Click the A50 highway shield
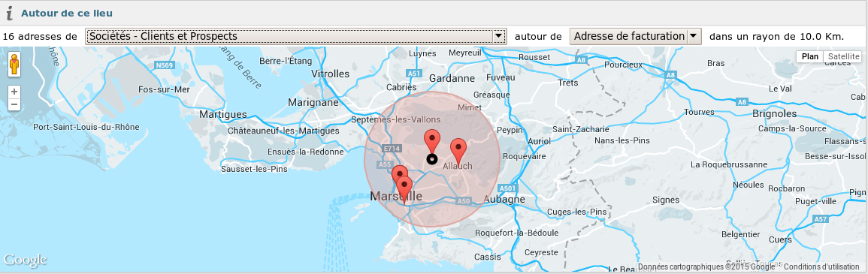868x274 pixels. click(x=464, y=202)
